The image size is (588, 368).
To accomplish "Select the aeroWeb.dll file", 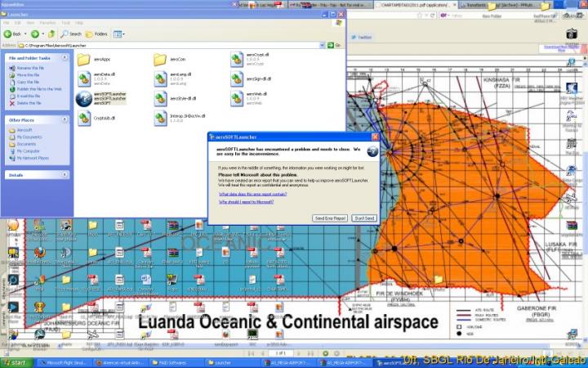I will click(249, 98).
